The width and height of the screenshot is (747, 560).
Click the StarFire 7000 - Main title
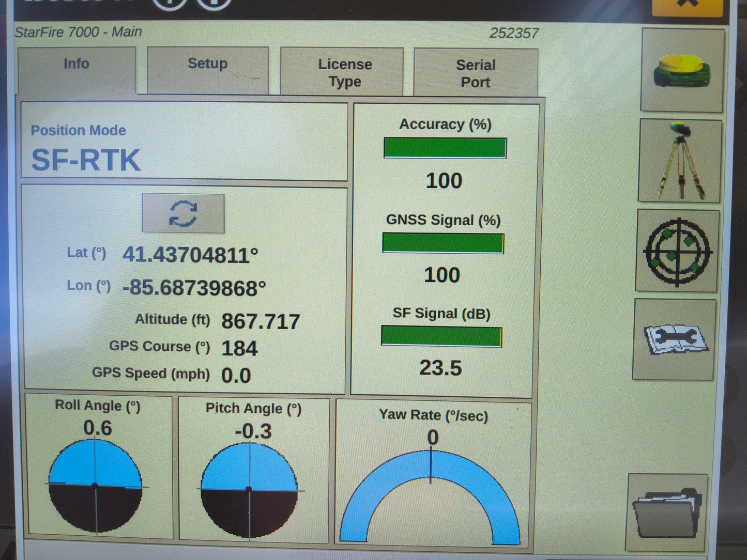[78, 32]
